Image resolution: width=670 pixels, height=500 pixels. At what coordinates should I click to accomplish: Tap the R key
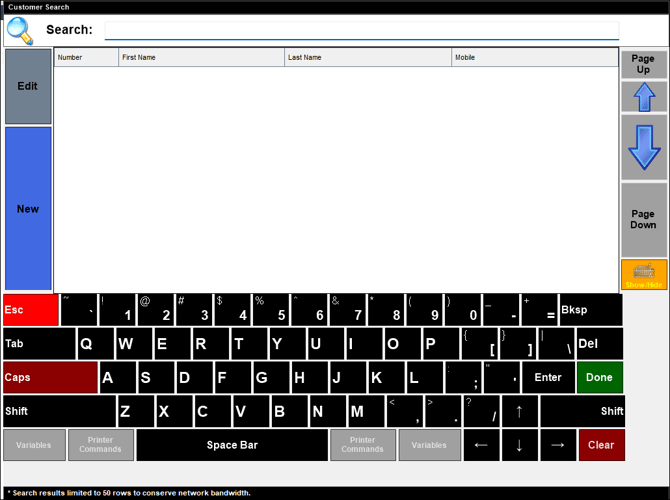[x=211, y=344]
